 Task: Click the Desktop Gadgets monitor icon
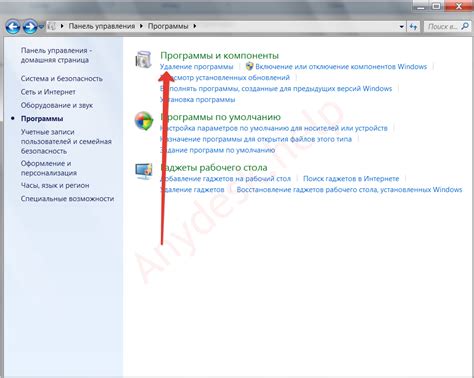coord(144,171)
